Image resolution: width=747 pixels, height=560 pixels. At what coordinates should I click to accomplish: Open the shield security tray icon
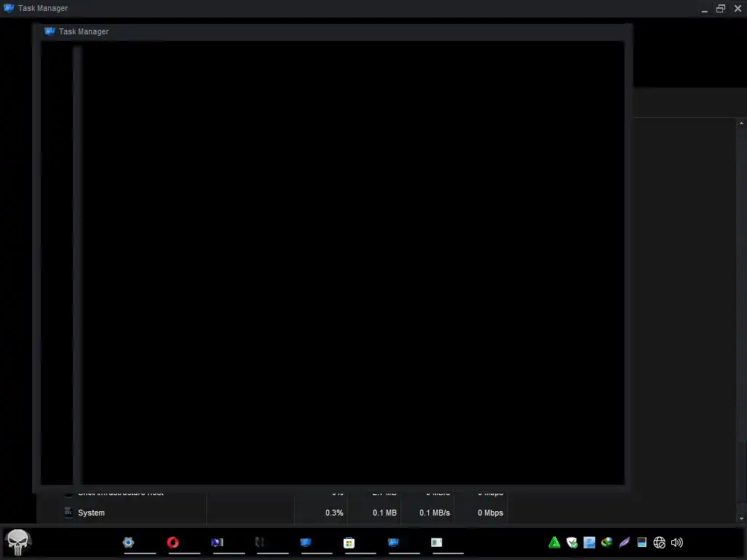[x=572, y=542]
